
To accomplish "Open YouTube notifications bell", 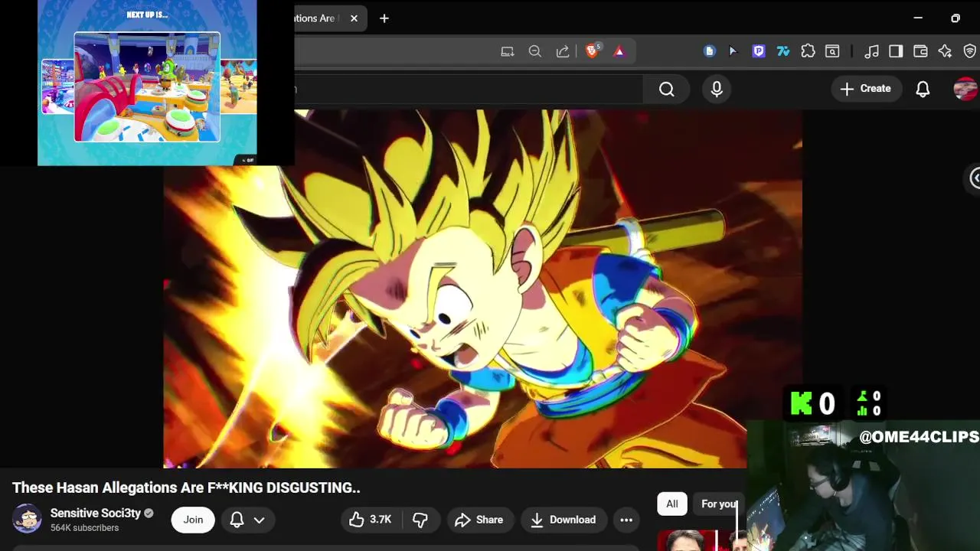I will tap(923, 89).
